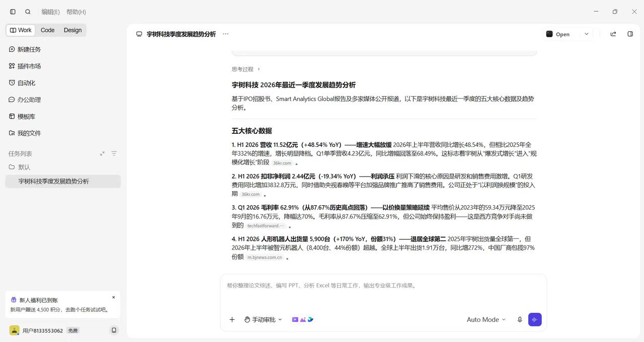
Task: Open the search icon in title bar
Action: coord(28,12)
